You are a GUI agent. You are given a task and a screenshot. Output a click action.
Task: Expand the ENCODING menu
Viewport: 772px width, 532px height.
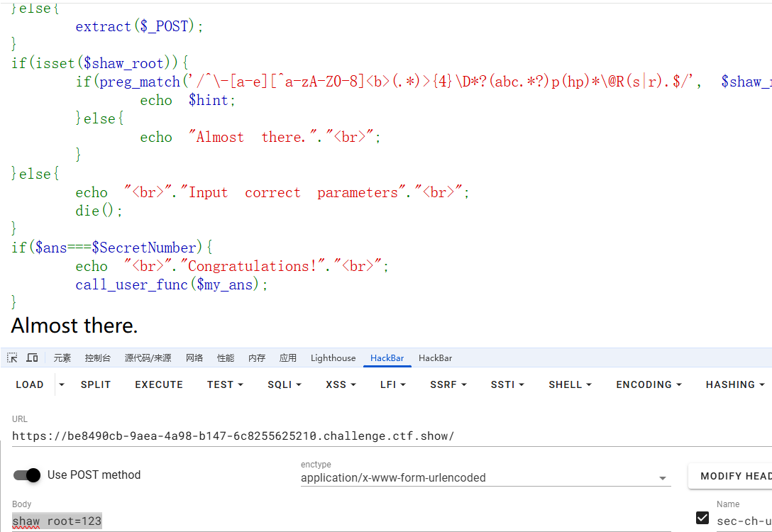coord(649,384)
